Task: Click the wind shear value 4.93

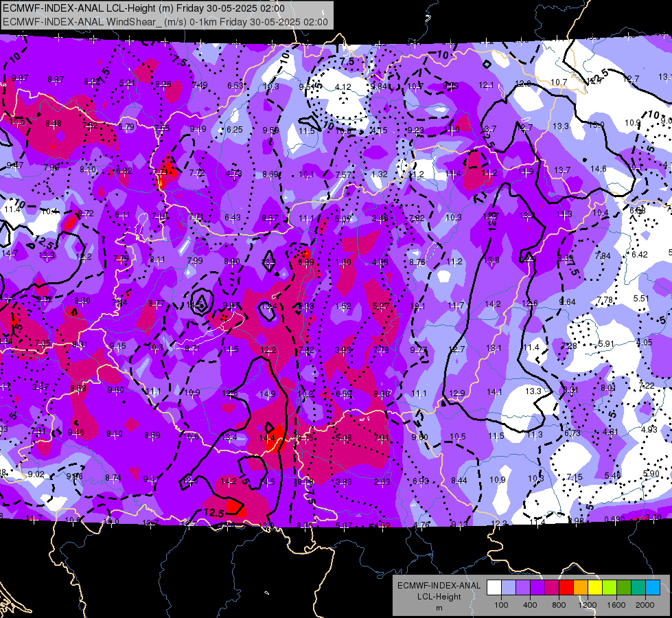Action: pyautogui.click(x=649, y=429)
